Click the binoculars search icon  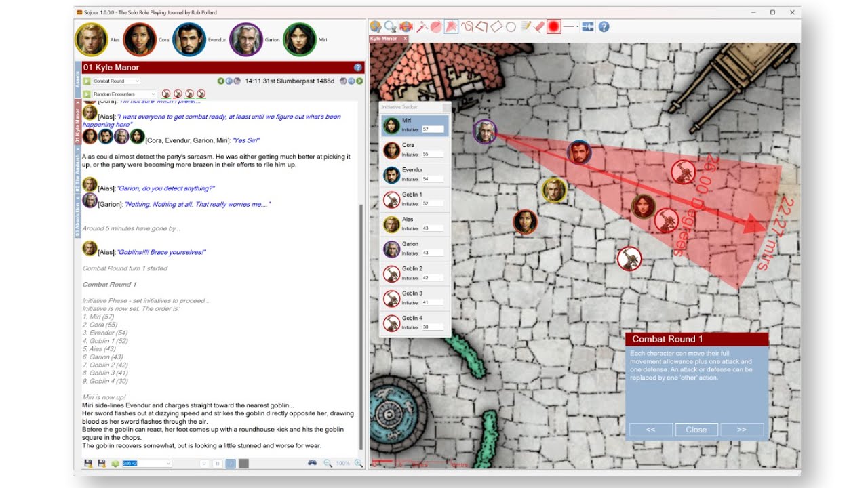tap(312, 463)
